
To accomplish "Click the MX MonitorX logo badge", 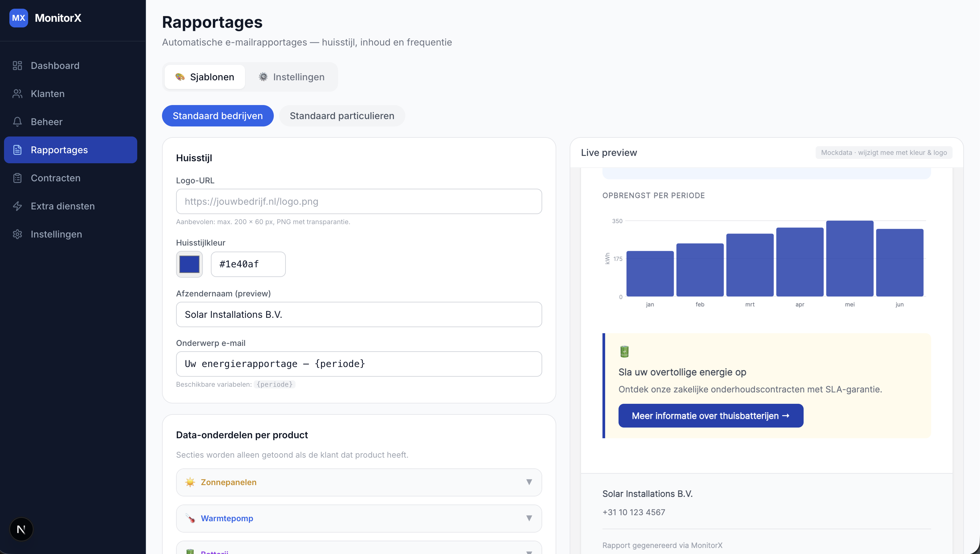I will pyautogui.click(x=19, y=18).
